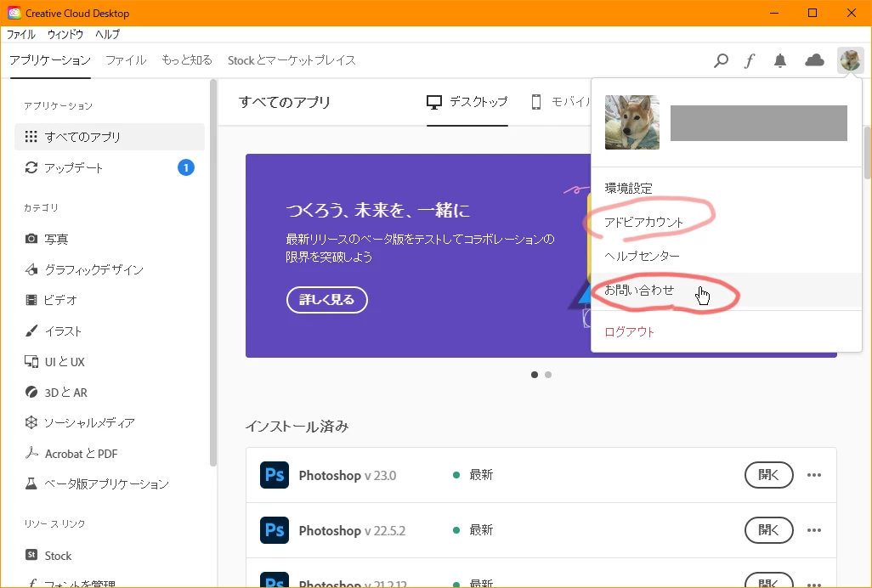
Task: Choose アドビアカウント in profile menu
Action: point(644,223)
